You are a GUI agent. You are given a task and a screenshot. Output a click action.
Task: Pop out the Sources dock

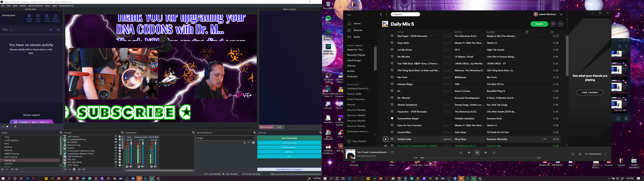click(x=122, y=133)
